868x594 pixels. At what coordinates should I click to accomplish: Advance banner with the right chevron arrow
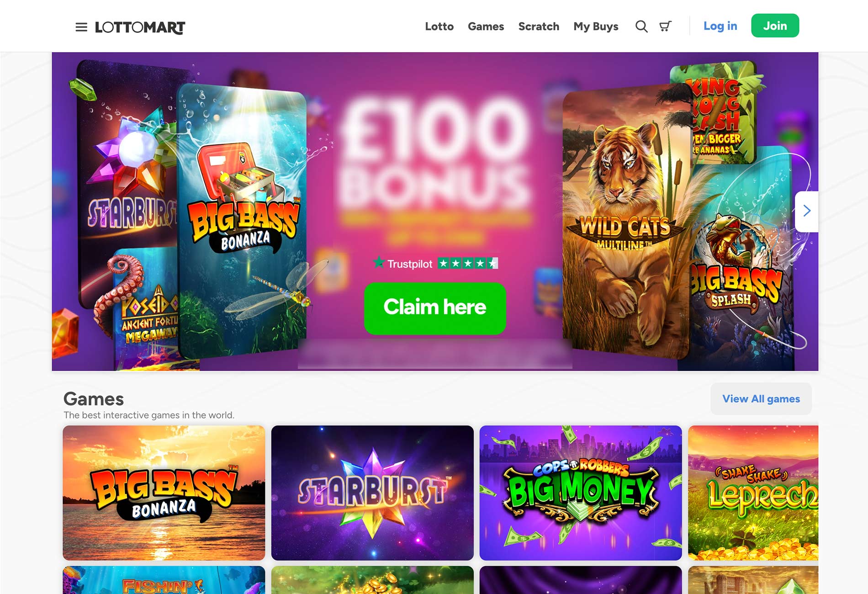click(x=807, y=211)
